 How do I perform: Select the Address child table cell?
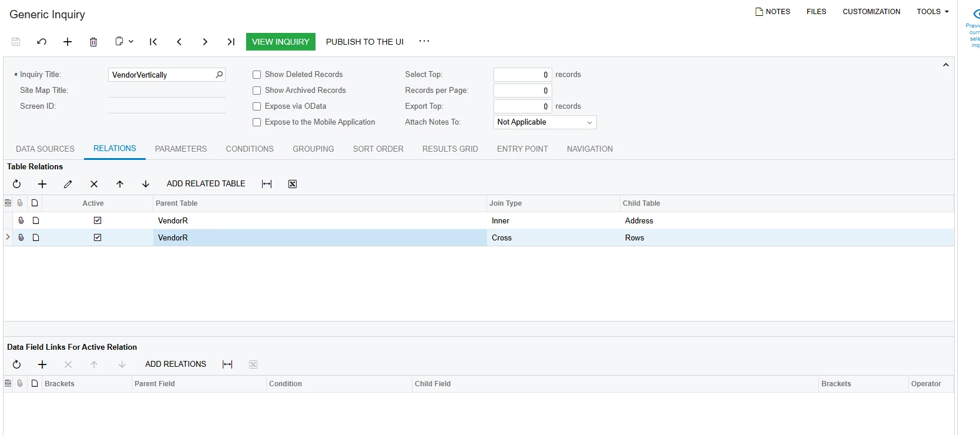point(787,220)
